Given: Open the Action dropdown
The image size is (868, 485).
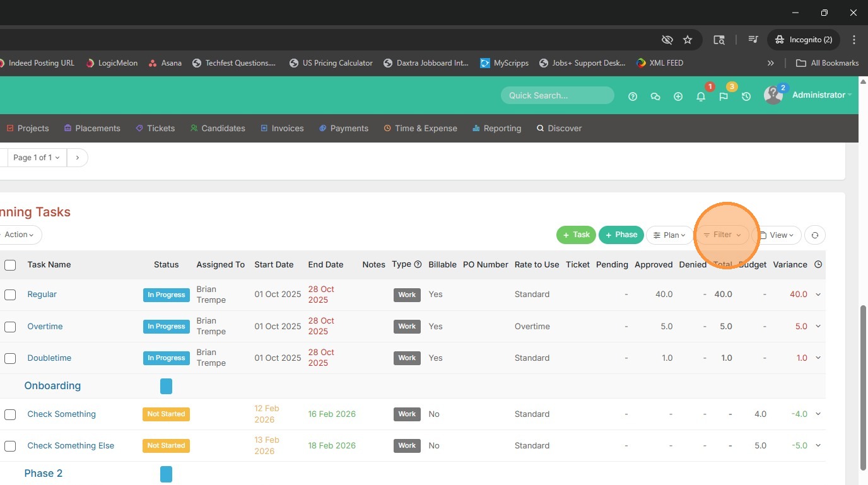Looking at the screenshot, I should [19, 235].
